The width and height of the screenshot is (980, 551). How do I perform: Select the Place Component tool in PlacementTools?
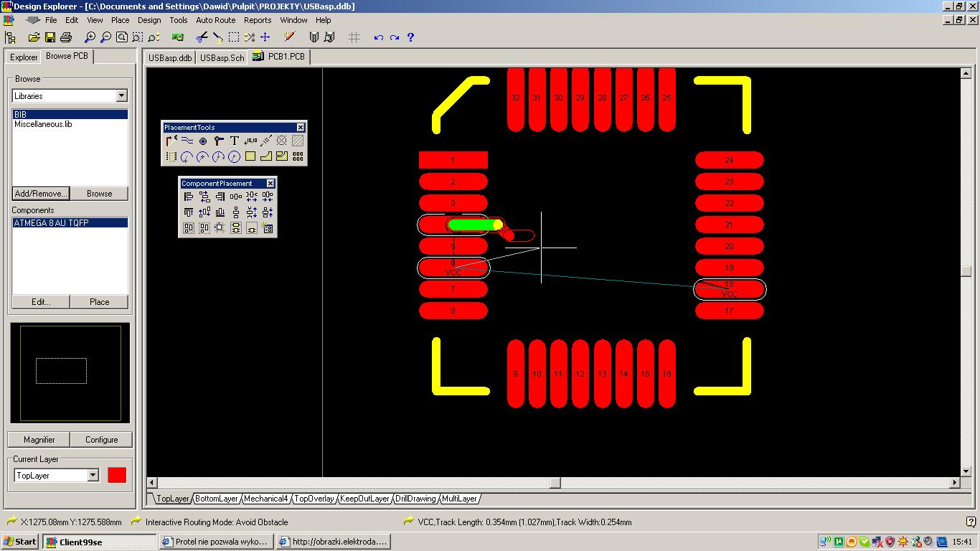[x=171, y=156]
